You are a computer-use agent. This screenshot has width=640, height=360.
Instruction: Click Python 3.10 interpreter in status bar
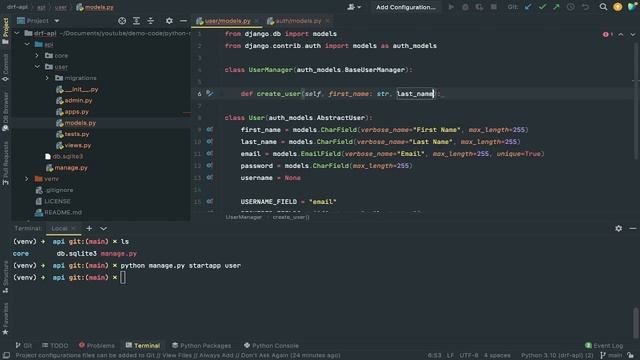pyautogui.click(x=557, y=356)
